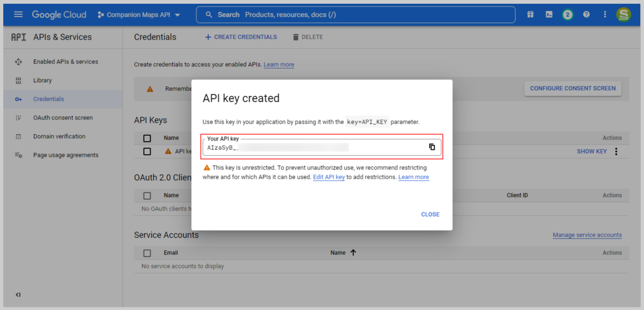Open the user account avatar
The width and height of the screenshot is (644, 310).
[623, 14]
